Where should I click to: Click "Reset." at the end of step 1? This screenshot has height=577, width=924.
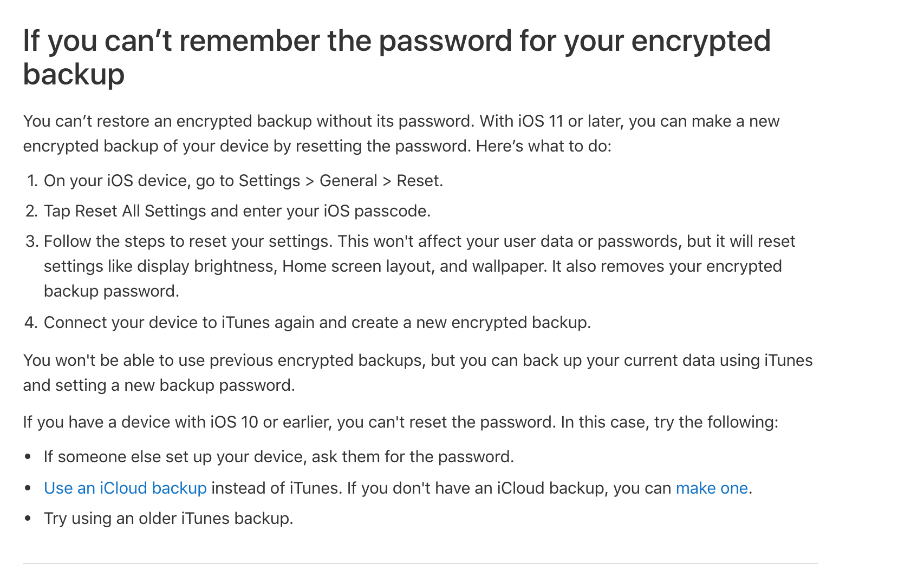(420, 181)
